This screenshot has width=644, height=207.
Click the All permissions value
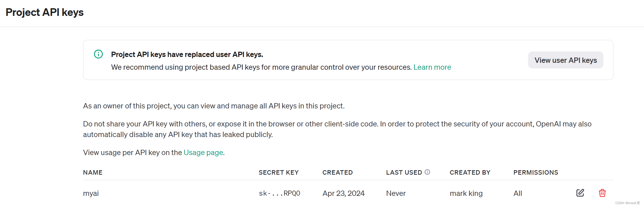tap(518, 193)
